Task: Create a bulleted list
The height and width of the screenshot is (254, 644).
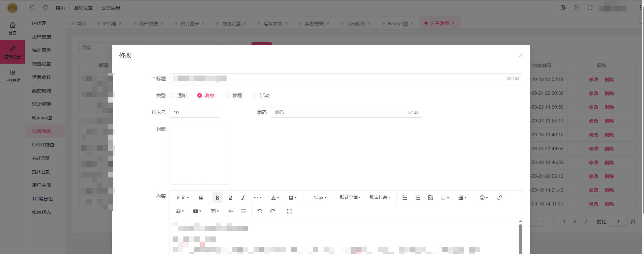Action: [405, 198]
